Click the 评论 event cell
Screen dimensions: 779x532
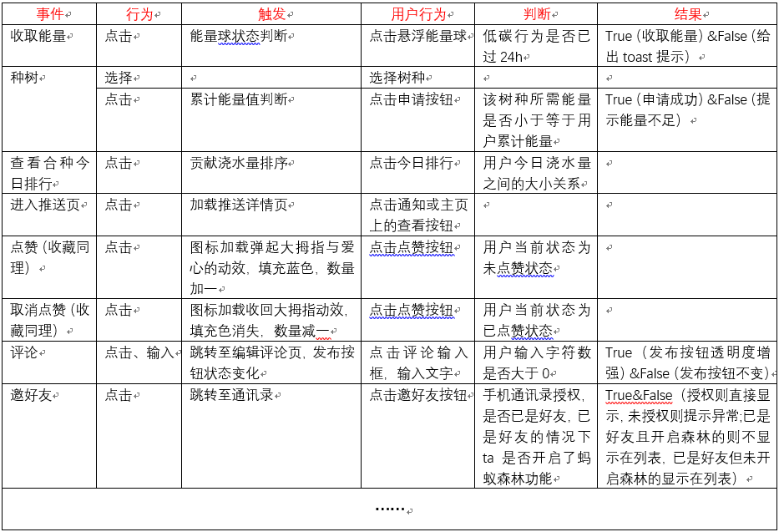tap(25, 352)
